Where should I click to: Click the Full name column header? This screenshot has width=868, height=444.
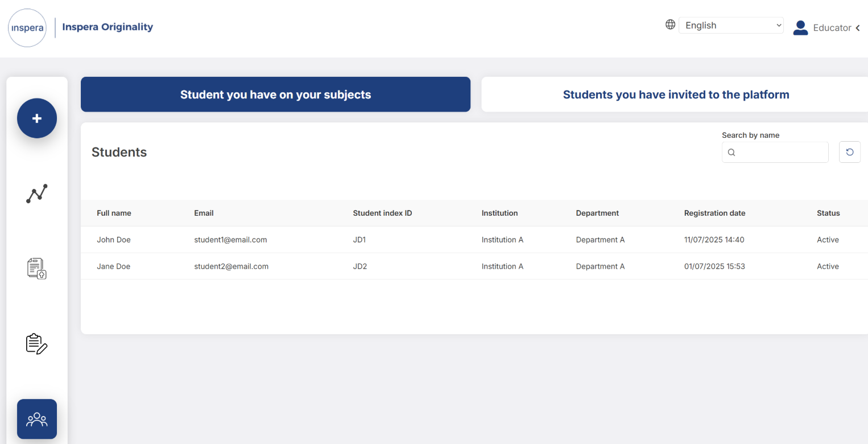click(x=114, y=213)
